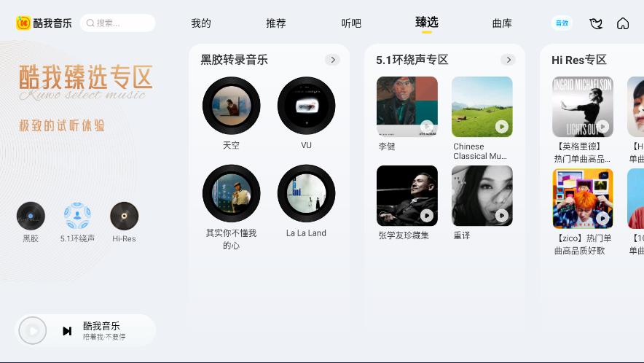Open the 张学友珍藏集 album cover
The image size is (644, 363).
pyautogui.click(x=407, y=195)
